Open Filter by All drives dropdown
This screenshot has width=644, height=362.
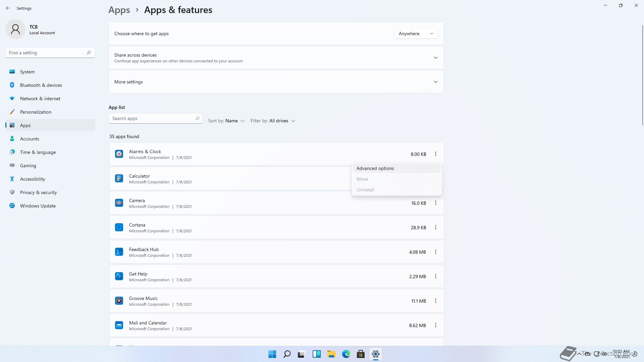click(273, 121)
